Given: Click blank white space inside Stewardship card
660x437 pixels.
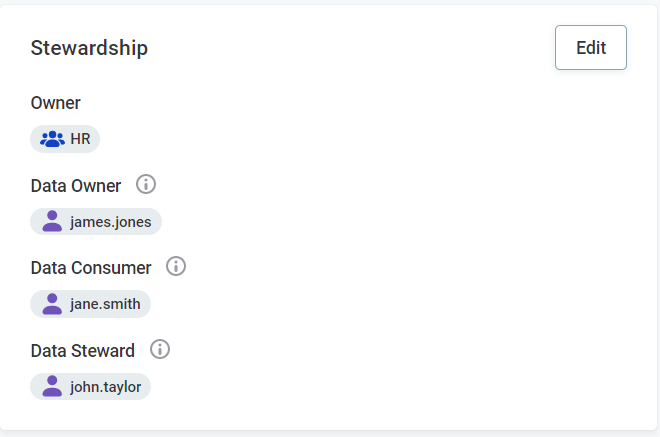Looking at the screenshot, I should (x=420, y=250).
